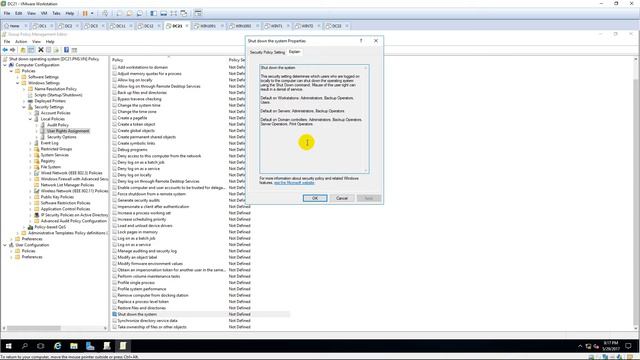Open the pause button dropdown arrow in VMware
This screenshot has height=360, width=640.
coord(92,13)
